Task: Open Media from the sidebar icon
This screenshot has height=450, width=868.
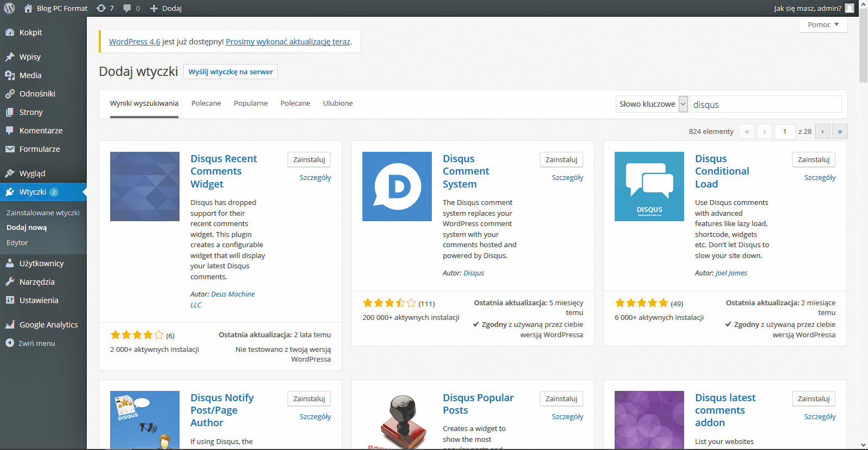Action: pyautogui.click(x=10, y=75)
